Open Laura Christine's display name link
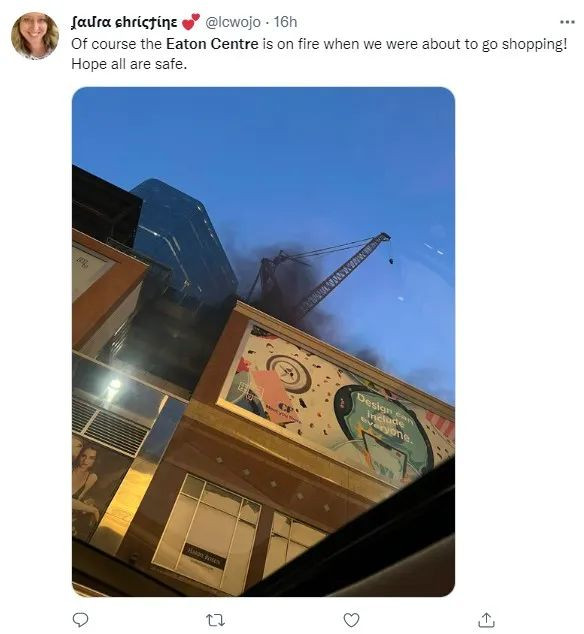This screenshot has width=584, height=634. 124,22
